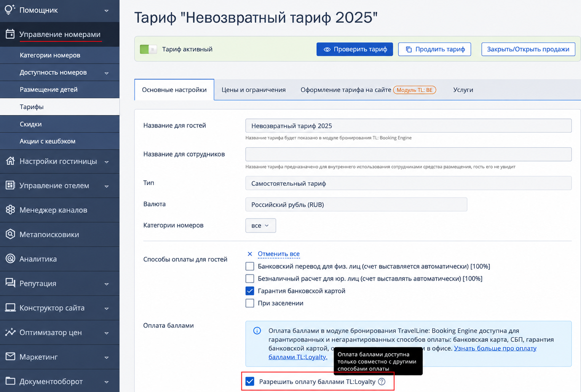The width and height of the screenshot is (581, 392).
Task: Click the Конструктор сайта laptop icon
Action: (10, 308)
